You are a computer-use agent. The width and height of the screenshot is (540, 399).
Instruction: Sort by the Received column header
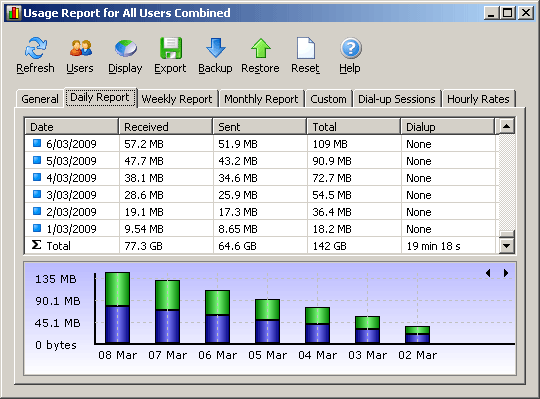(166, 127)
